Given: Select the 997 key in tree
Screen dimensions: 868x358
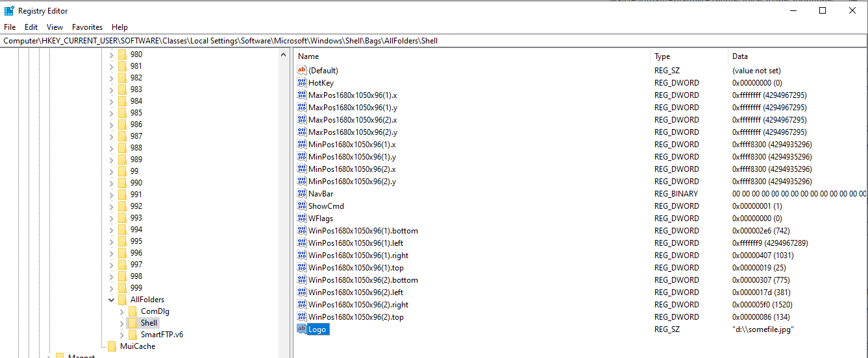Looking at the screenshot, I should tap(136, 265).
